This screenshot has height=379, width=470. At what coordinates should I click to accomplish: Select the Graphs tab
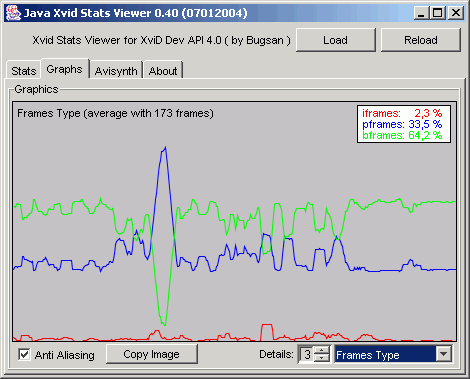[x=64, y=69]
